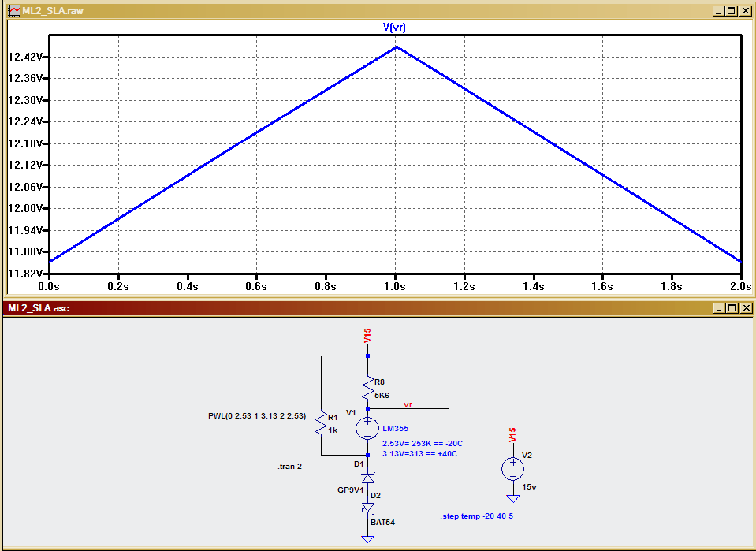The width and height of the screenshot is (756, 551).
Task: Click the BAT54 diode value
Action: coord(383,523)
